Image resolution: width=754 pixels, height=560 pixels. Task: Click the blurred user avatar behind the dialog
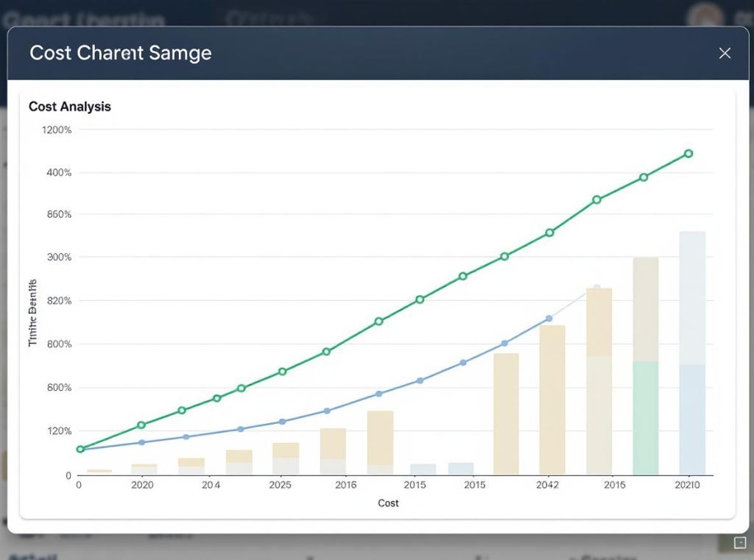703,16
